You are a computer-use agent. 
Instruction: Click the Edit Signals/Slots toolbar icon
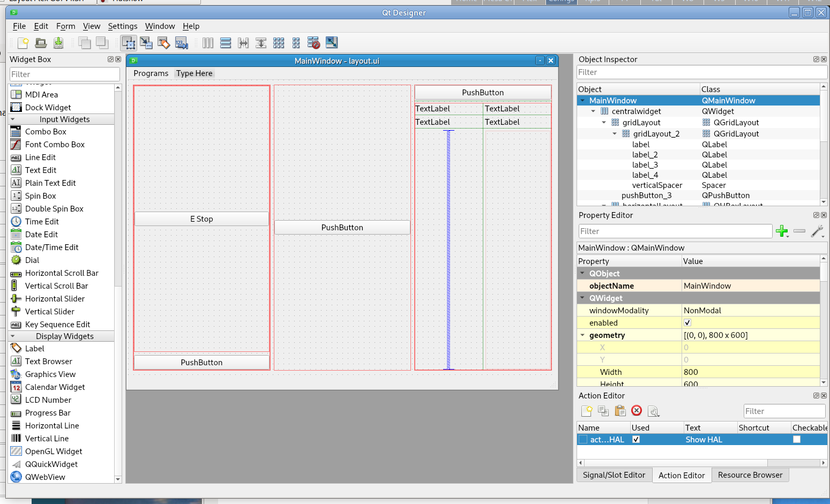(x=146, y=43)
